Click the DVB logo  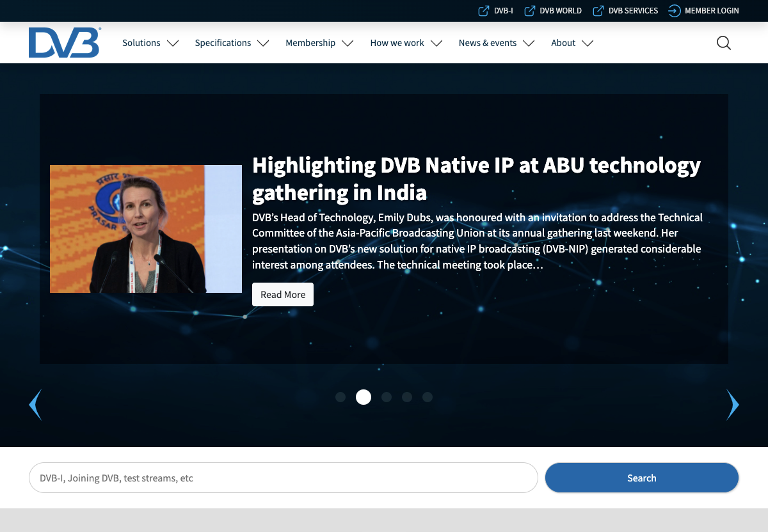64,42
